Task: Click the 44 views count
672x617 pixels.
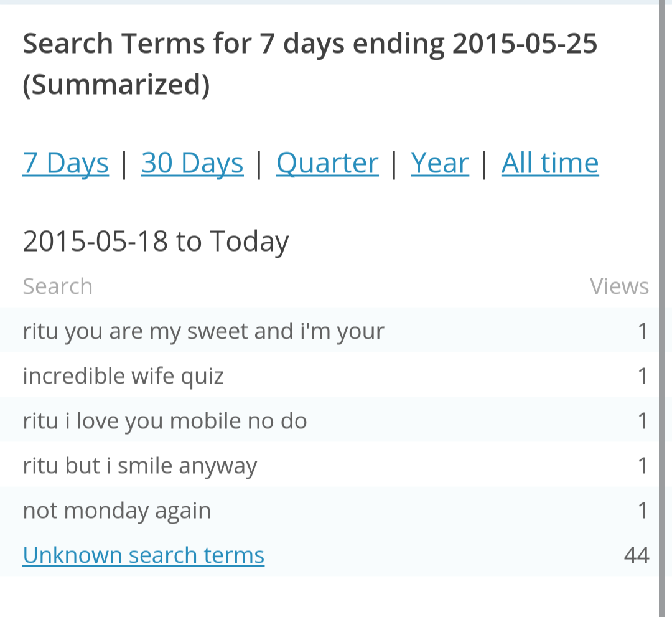Action: pyautogui.click(x=637, y=555)
